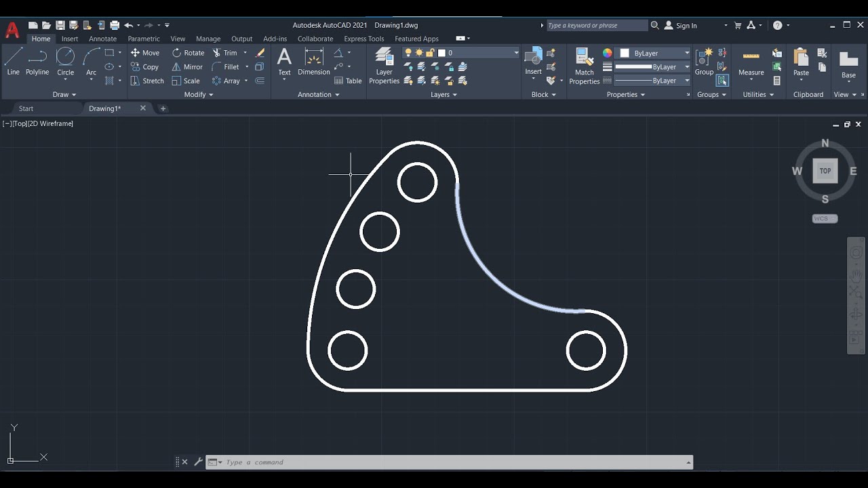Viewport: 868px width, 488px height.
Task: Click the Trim tool
Action: 224,53
